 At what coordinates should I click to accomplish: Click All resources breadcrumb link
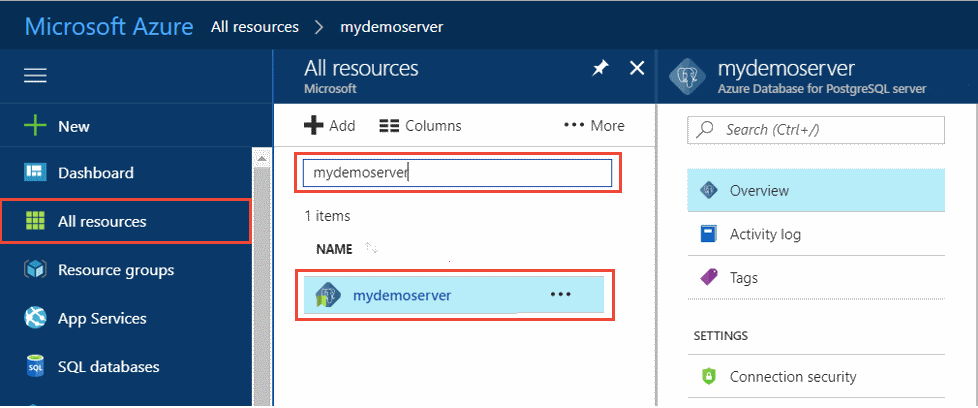click(x=254, y=27)
